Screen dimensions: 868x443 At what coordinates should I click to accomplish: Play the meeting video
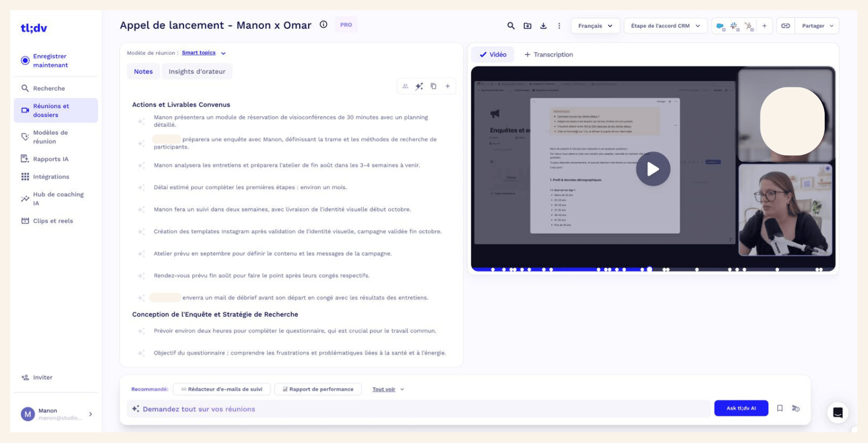653,169
